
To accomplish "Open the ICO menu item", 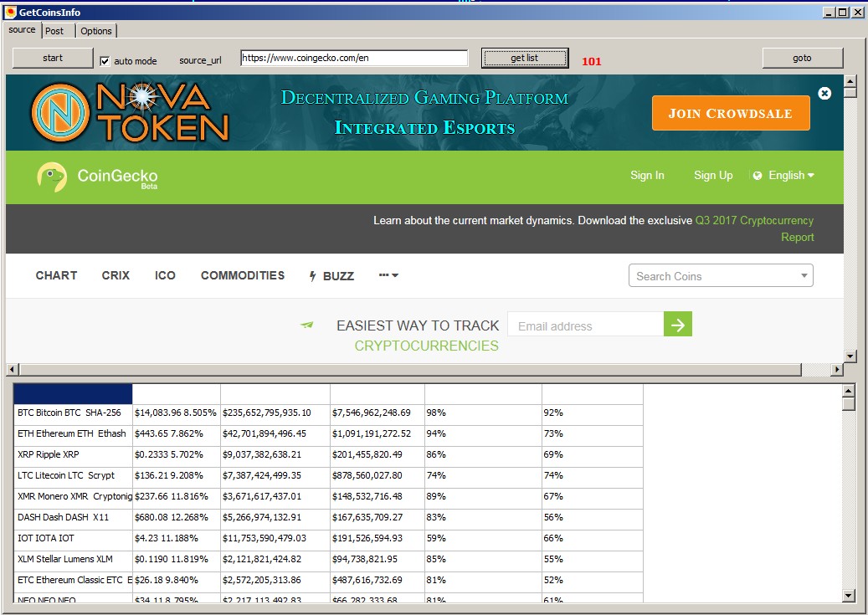I will [165, 275].
